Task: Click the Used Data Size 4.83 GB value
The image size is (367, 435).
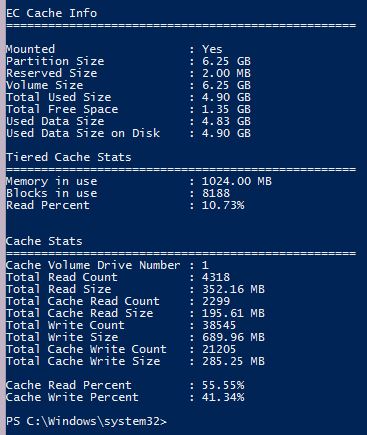Action: tap(226, 121)
